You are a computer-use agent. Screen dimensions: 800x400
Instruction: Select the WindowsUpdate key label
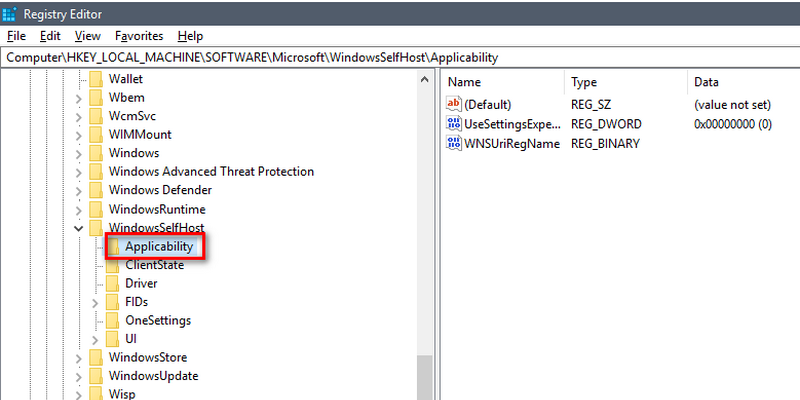pos(154,376)
